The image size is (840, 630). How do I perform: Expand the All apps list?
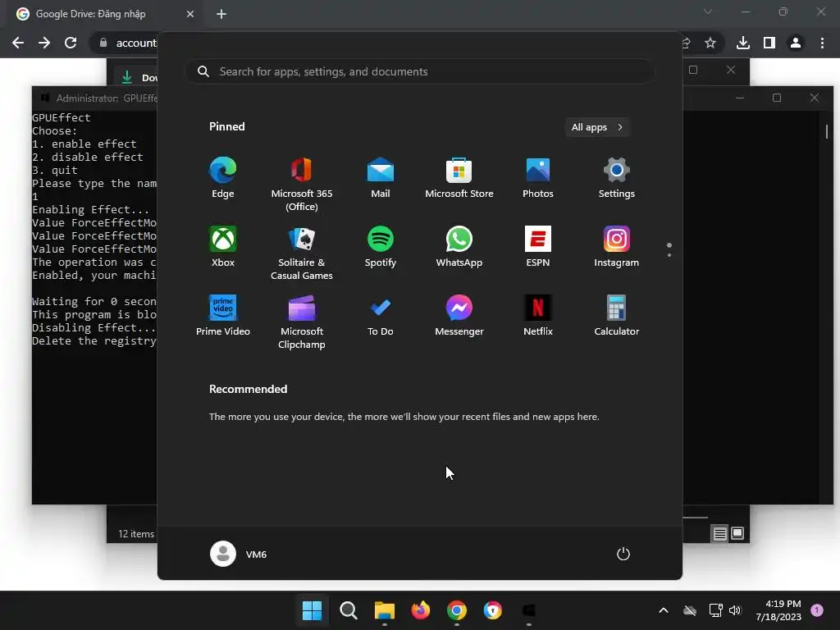[597, 127]
